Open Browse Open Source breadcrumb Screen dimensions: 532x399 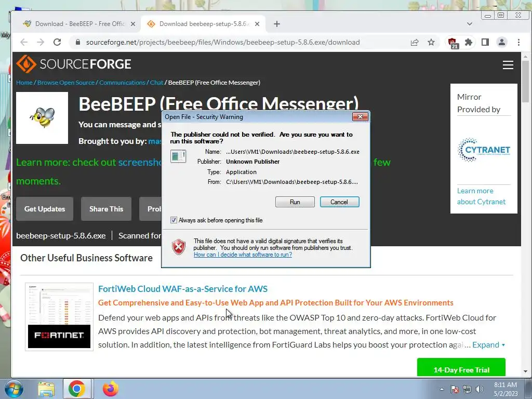pos(66,83)
